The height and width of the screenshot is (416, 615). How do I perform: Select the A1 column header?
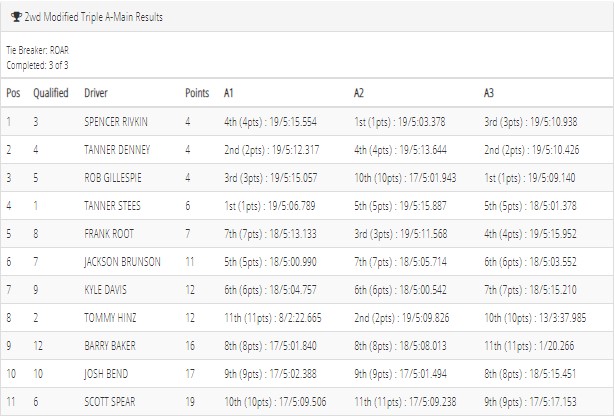coord(229,93)
